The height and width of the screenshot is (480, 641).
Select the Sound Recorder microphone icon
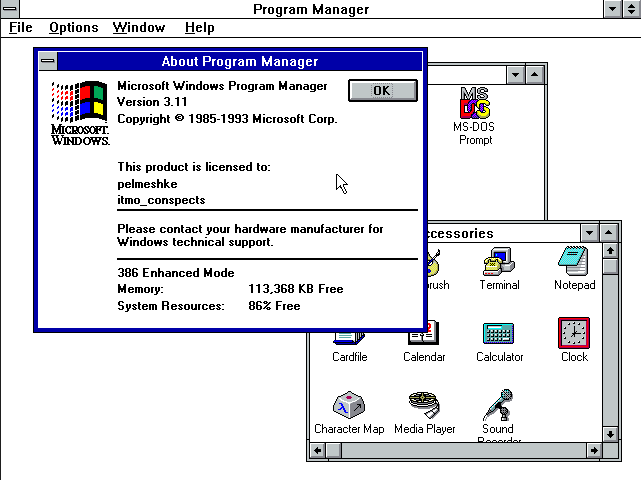coord(498,405)
